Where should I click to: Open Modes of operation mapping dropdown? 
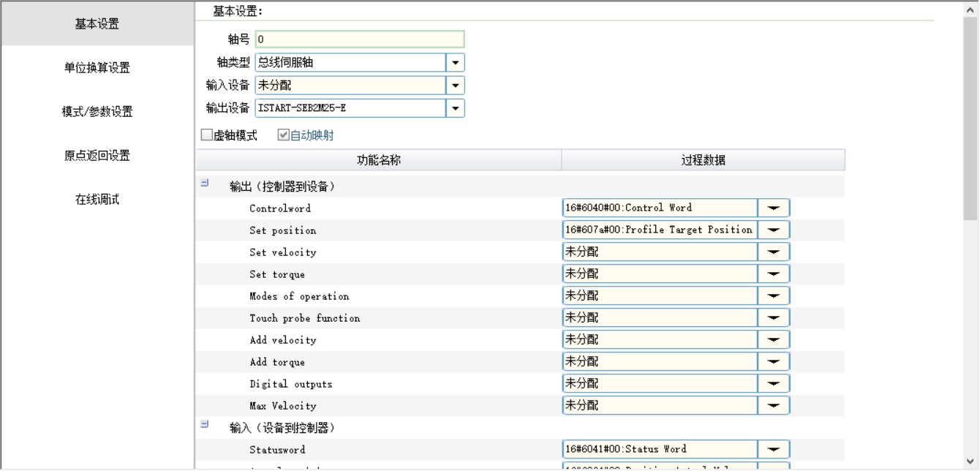click(773, 296)
